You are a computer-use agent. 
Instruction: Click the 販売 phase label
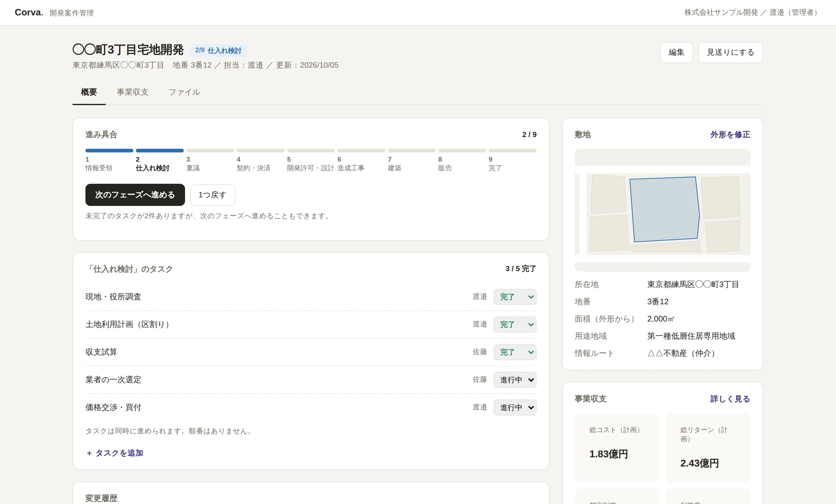(x=445, y=168)
